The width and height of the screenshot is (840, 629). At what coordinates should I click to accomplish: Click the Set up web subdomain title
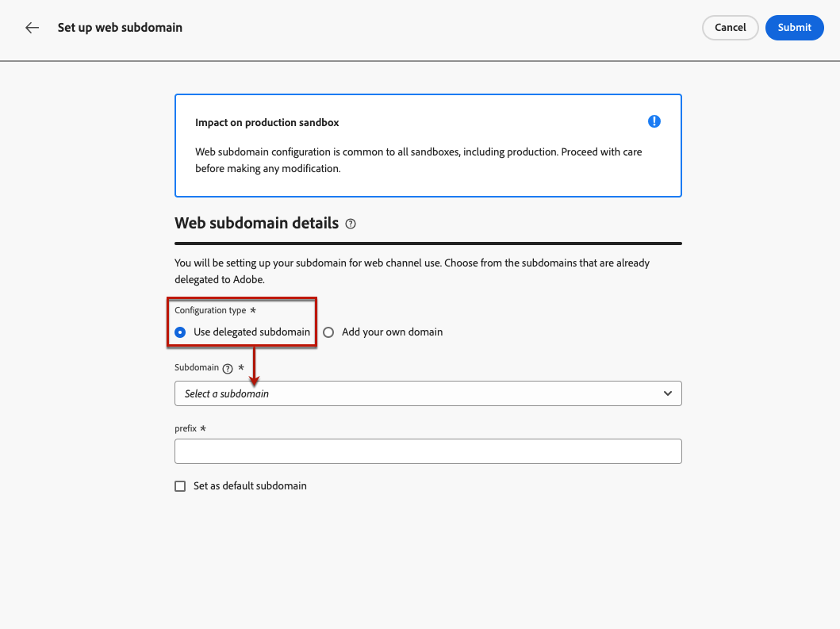[x=120, y=28]
